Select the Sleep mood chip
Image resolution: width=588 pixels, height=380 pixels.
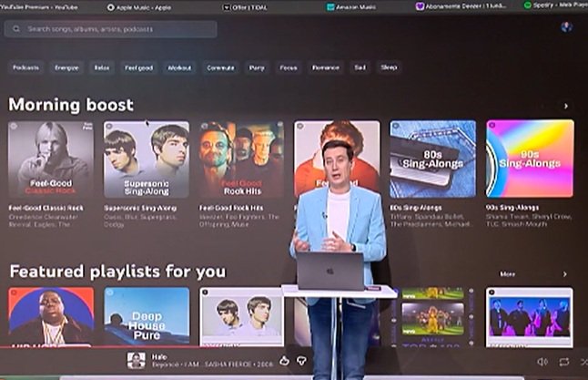click(389, 67)
